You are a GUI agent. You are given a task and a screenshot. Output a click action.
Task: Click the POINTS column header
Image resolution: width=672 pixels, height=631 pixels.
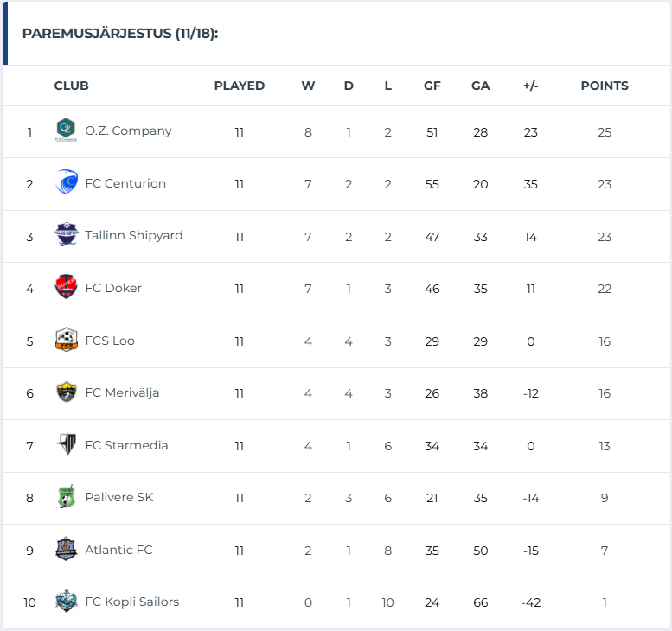click(605, 86)
